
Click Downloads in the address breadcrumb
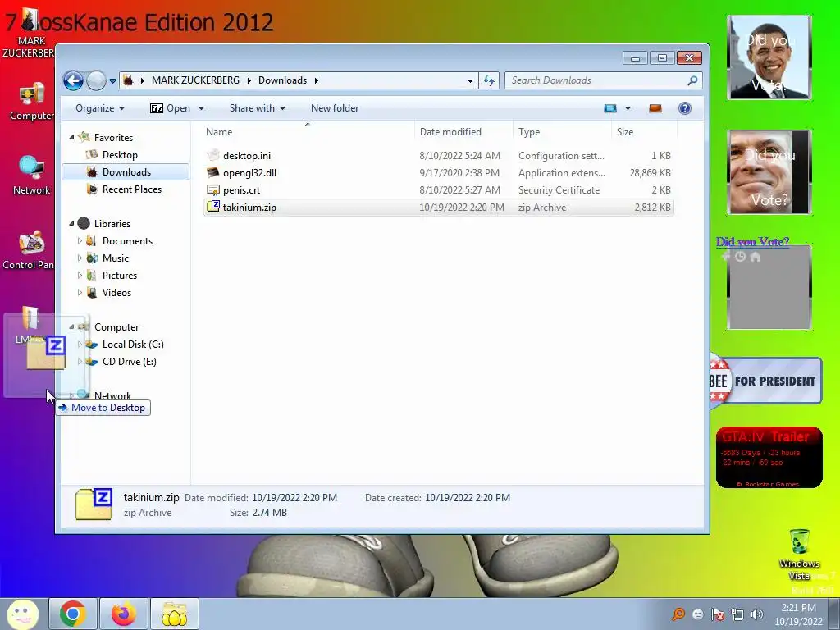[282, 80]
